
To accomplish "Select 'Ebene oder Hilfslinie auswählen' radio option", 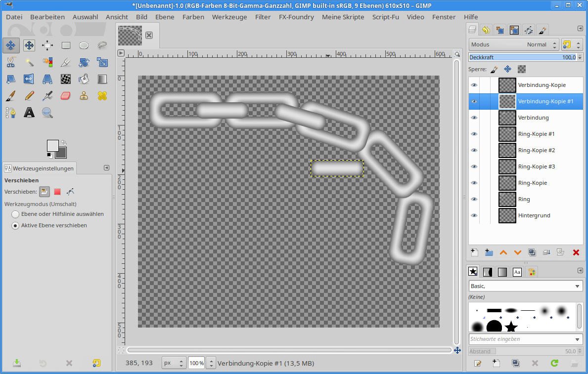I will pyautogui.click(x=15, y=214).
